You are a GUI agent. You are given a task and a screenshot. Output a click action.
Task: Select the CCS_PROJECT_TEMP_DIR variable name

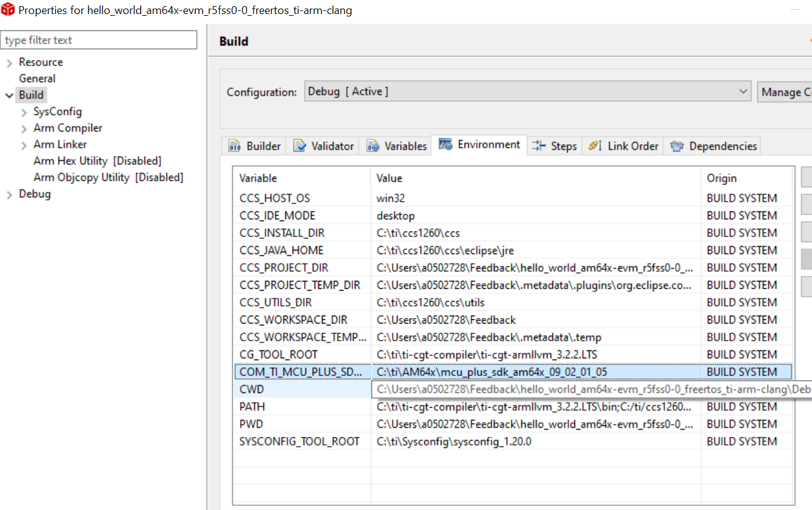[x=299, y=285]
